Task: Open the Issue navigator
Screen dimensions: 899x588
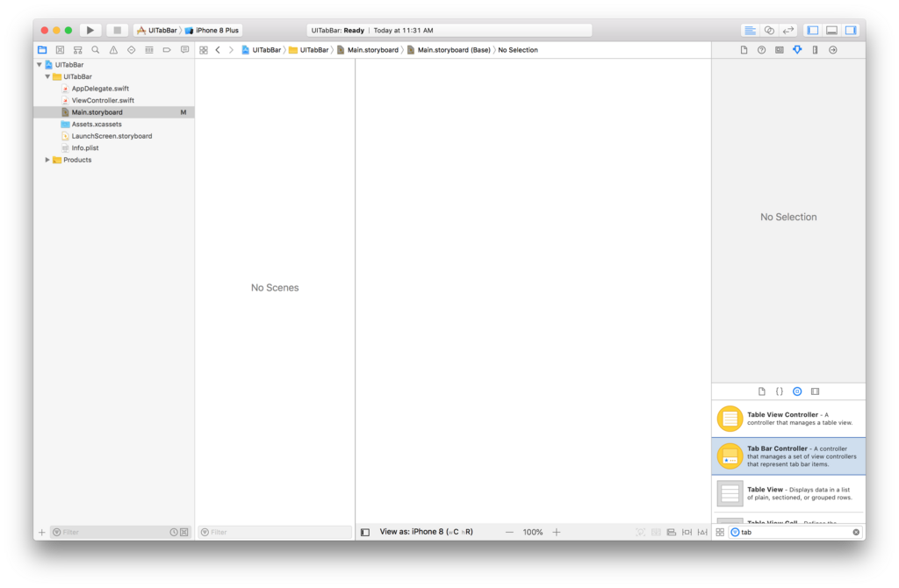Action: [113, 50]
